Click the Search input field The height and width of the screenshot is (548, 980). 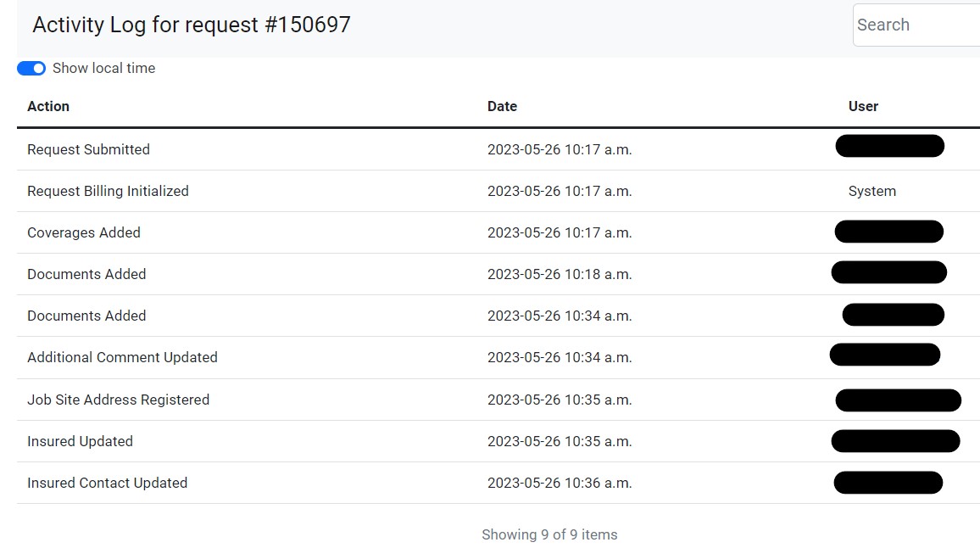point(917,25)
